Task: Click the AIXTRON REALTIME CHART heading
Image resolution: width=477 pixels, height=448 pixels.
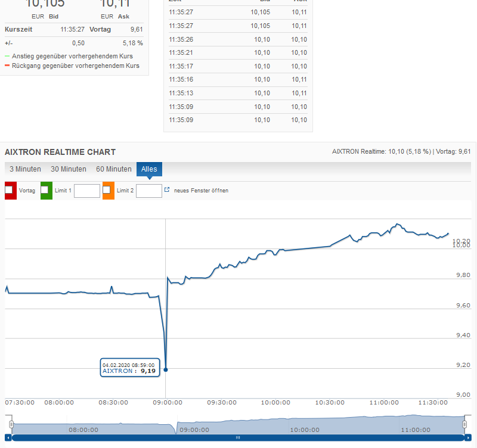Action: (60, 152)
